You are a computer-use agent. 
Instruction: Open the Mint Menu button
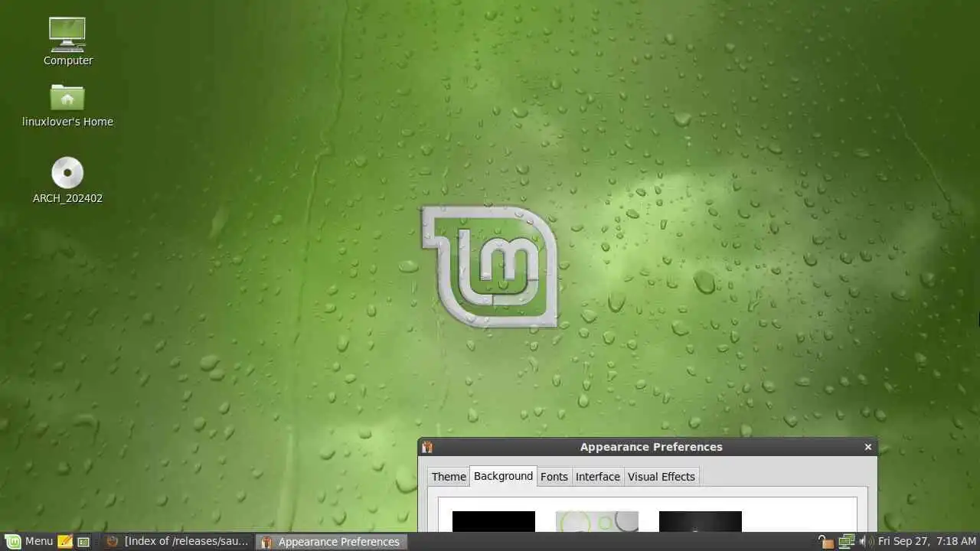(30, 541)
